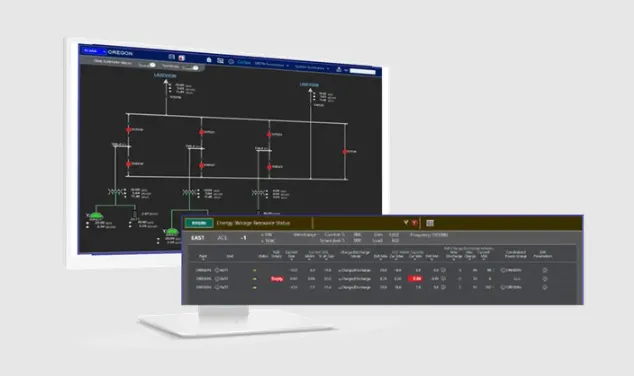The height and width of the screenshot is (376, 634).
Task: Expand the System Summaries dropdown
Action: tap(312, 68)
